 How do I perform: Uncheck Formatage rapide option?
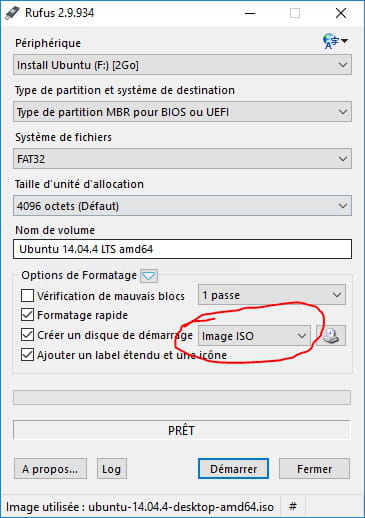tap(27, 315)
